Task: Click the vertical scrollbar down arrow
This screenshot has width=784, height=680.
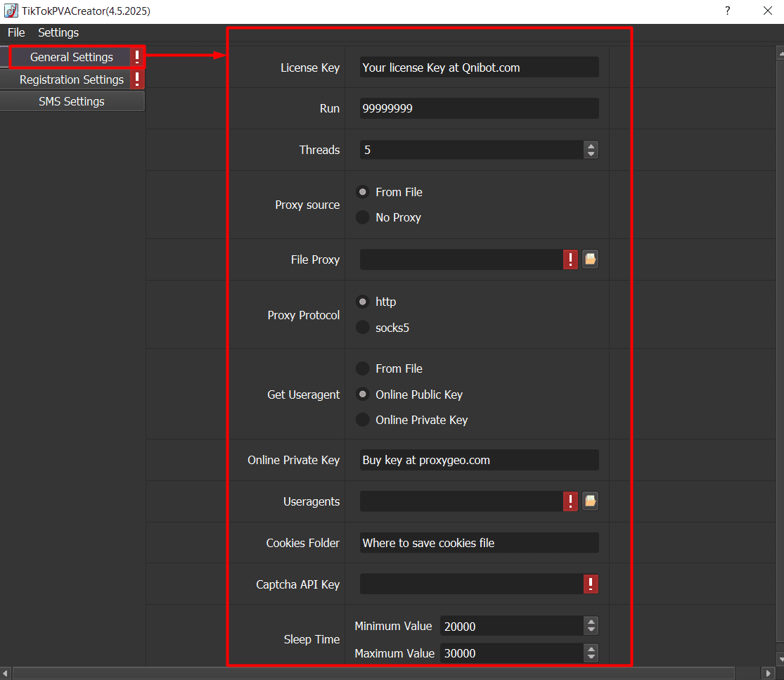Action: click(780, 660)
